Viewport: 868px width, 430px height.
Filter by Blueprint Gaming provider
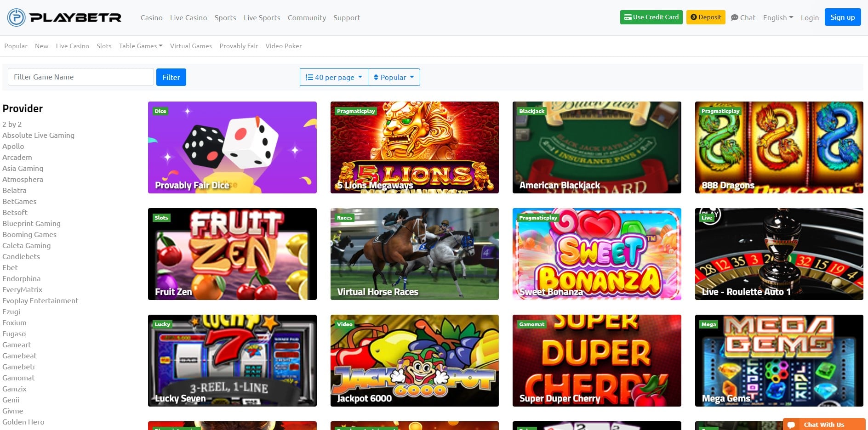31,223
